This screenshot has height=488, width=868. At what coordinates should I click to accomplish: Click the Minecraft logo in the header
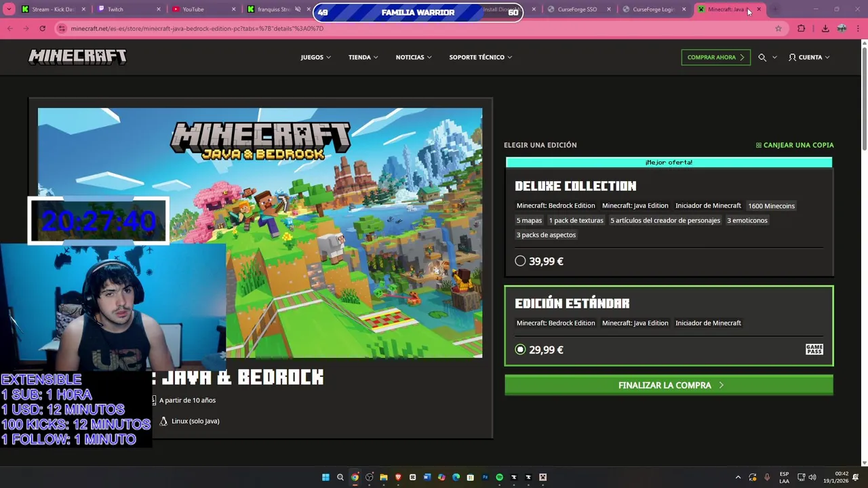pyautogui.click(x=77, y=57)
